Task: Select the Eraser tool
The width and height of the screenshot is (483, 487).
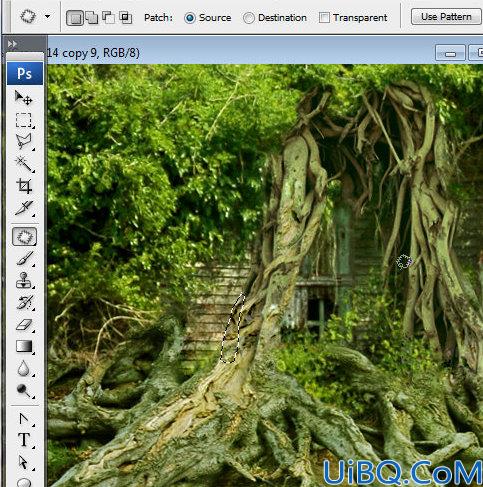Action: [x=24, y=325]
